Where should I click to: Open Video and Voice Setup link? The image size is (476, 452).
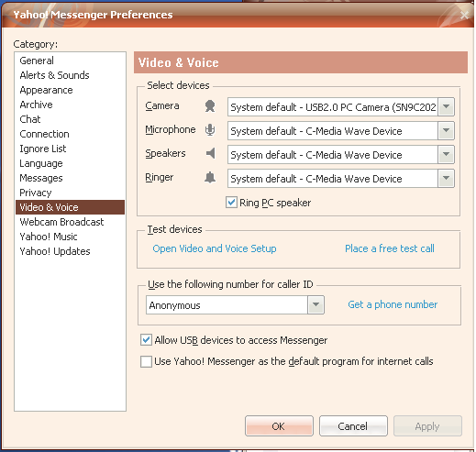[x=215, y=248]
